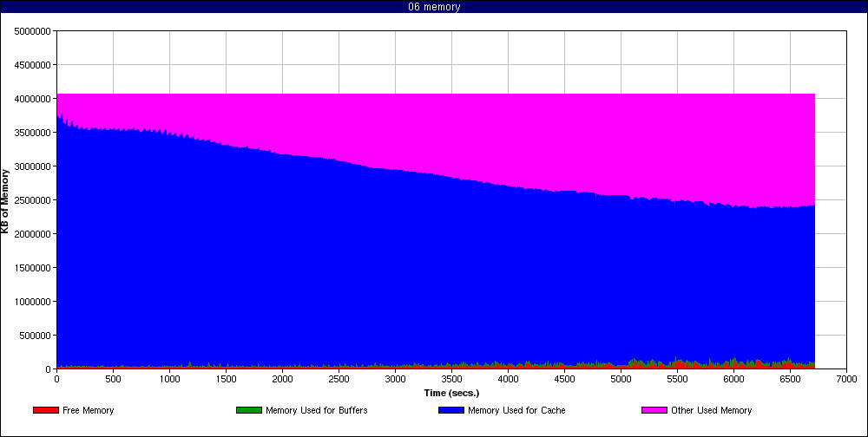
Task: Click the 4500000 y-axis value
Action: 35,65
